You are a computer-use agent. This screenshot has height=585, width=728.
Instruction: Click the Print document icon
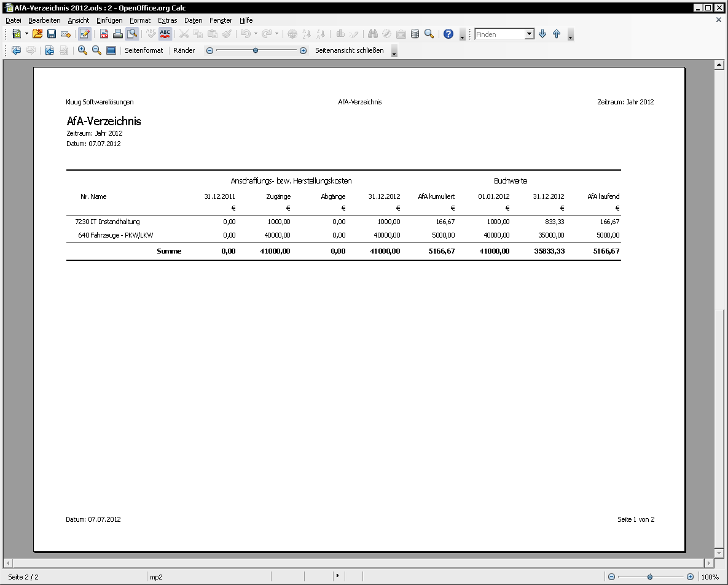117,34
